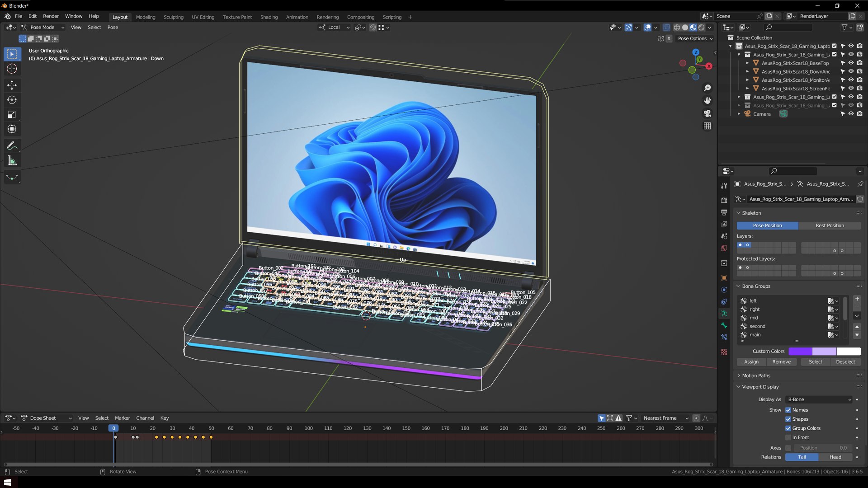Switch to the Animation workspace tab
The image size is (868, 488).
pyautogui.click(x=297, y=17)
